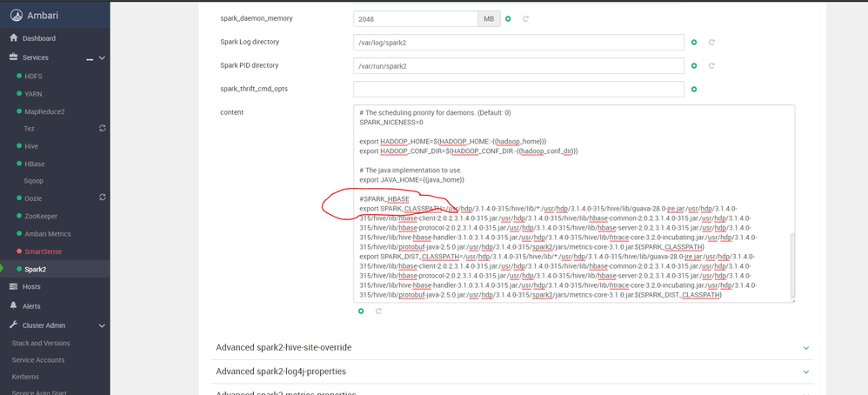Expand Advanced spark2-hive-site-override section
This screenshot has height=395, width=868.
pos(512,347)
